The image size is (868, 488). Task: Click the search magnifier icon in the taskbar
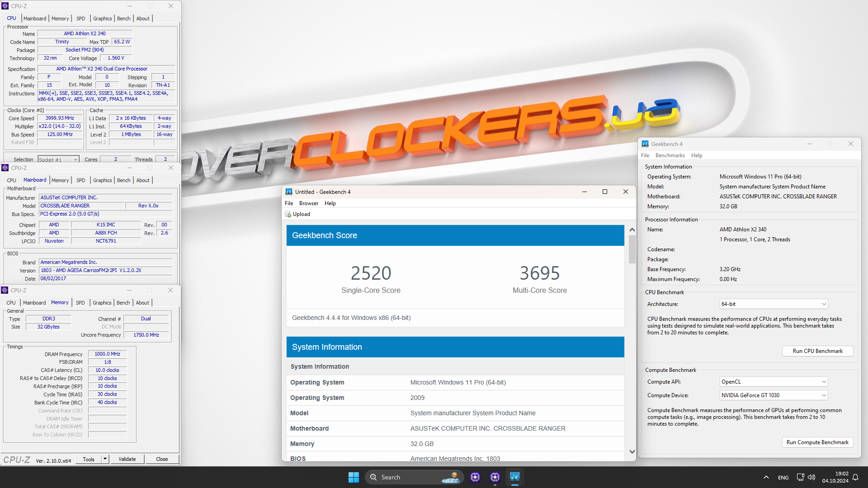373,477
